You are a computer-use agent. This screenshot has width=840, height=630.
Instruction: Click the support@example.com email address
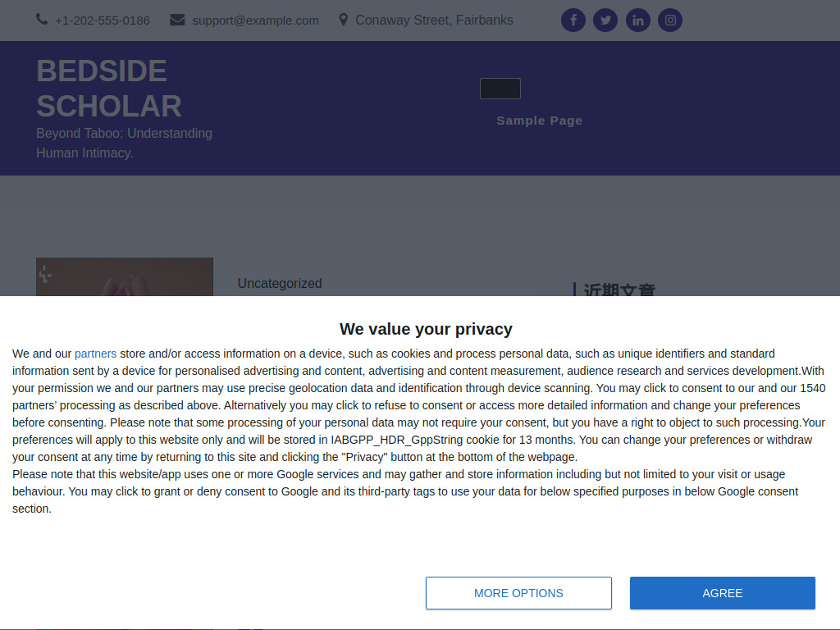point(255,21)
